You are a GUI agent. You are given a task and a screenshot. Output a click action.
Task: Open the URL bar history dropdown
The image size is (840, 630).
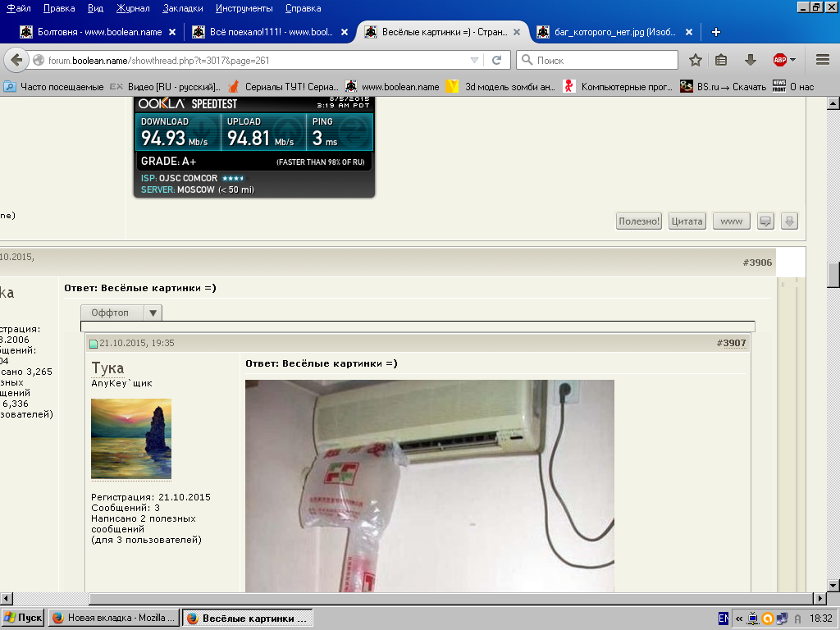[474, 60]
